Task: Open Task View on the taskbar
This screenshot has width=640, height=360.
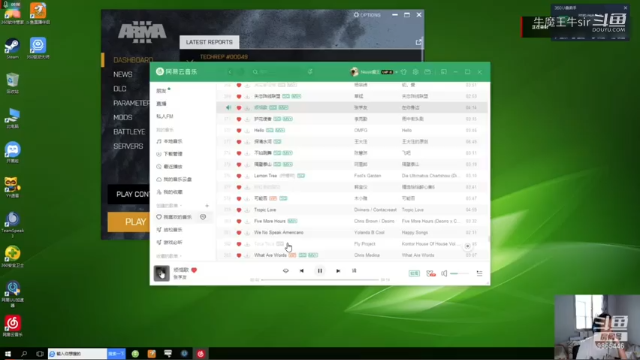Action: click(40, 354)
